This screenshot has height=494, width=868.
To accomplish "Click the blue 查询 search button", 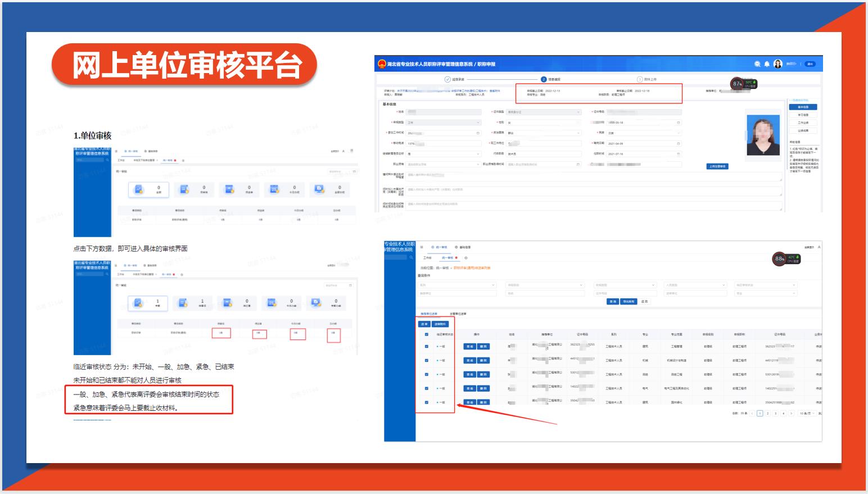I will pos(612,302).
